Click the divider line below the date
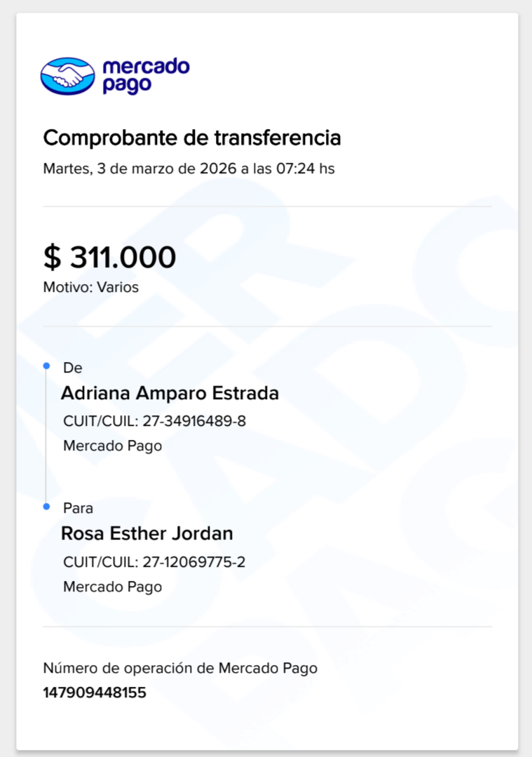The width and height of the screenshot is (532, 757). coord(267,207)
